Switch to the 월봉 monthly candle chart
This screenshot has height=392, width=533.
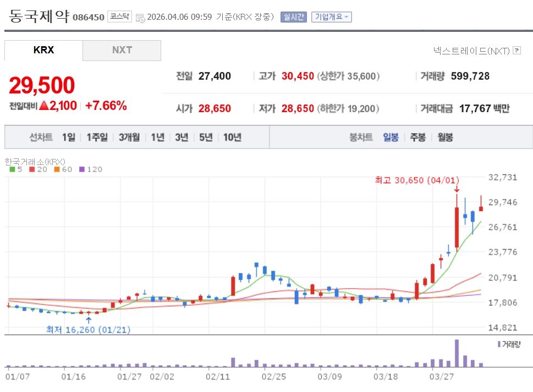pos(445,137)
